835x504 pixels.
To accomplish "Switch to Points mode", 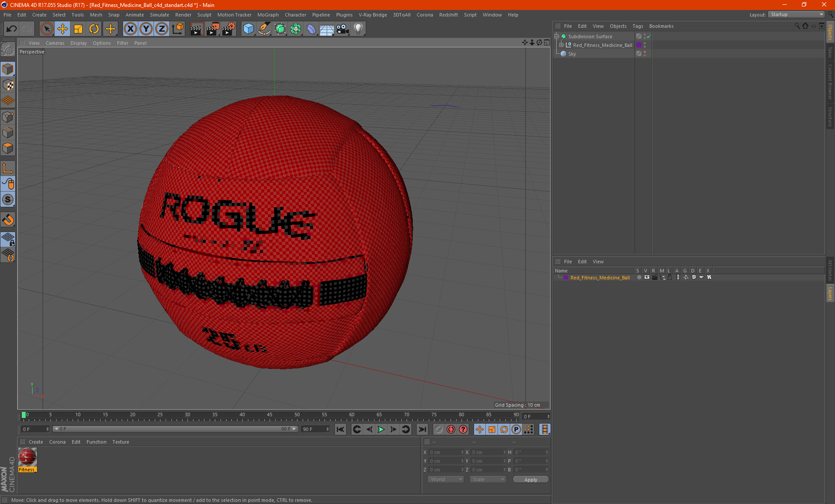I will tap(8, 117).
